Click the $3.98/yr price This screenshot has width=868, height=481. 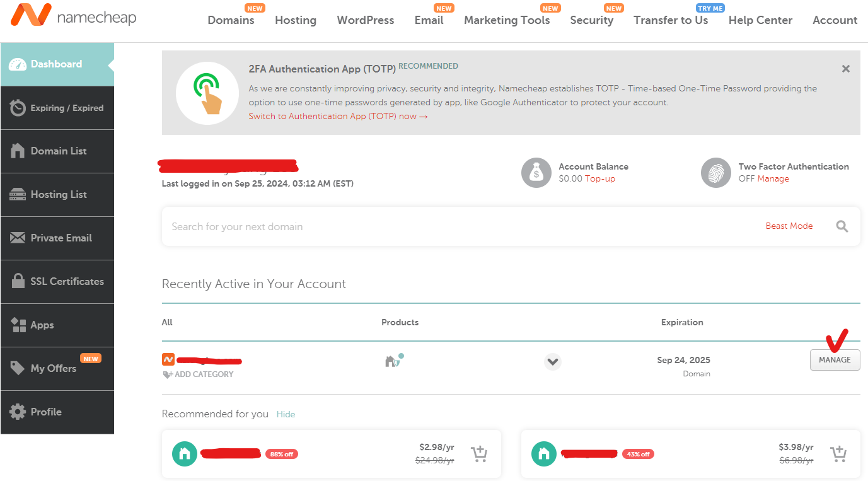coord(796,447)
